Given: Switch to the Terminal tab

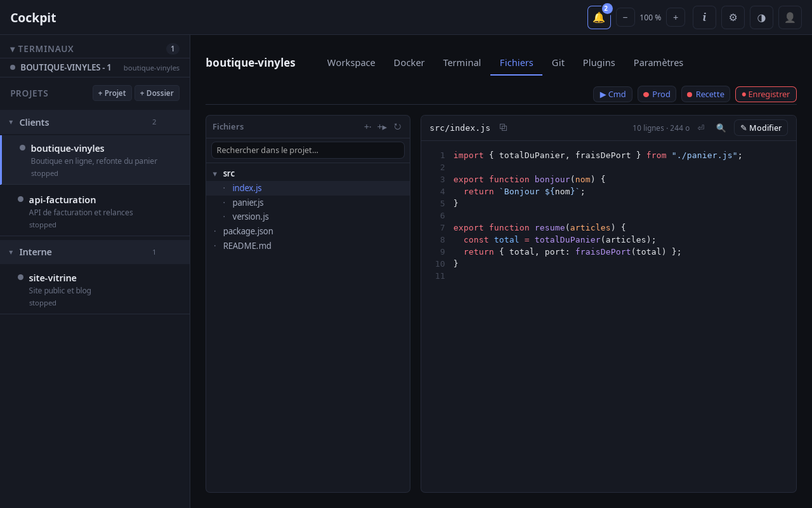Looking at the screenshot, I should [462, 63].
